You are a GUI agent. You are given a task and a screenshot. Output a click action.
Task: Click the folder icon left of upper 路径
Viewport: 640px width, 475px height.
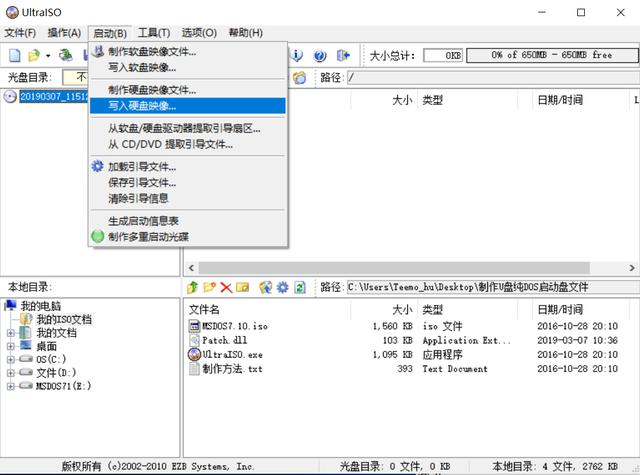pyautogui.click(x=299, y=78)
